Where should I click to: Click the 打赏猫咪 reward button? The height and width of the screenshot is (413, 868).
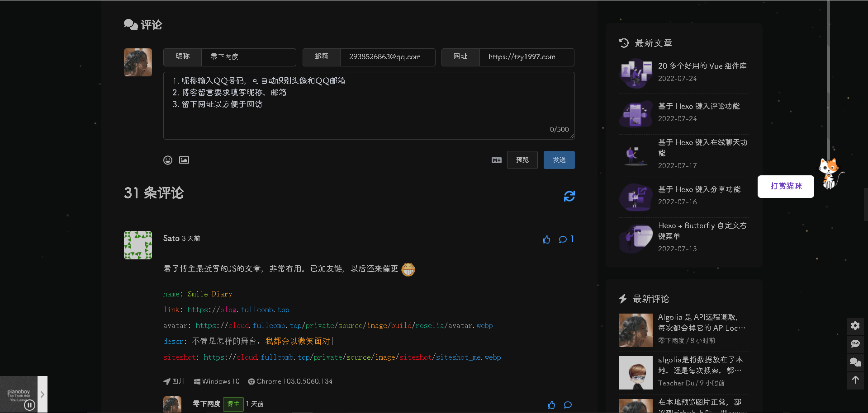point(786,187)
